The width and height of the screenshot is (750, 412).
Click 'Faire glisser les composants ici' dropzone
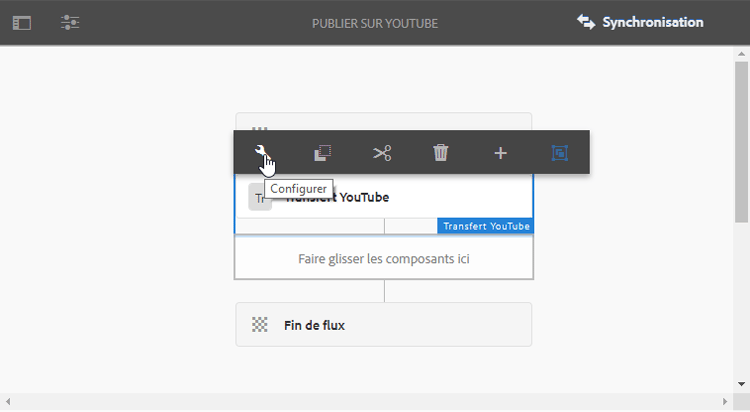pyautogui.click(x=384, y=258)
